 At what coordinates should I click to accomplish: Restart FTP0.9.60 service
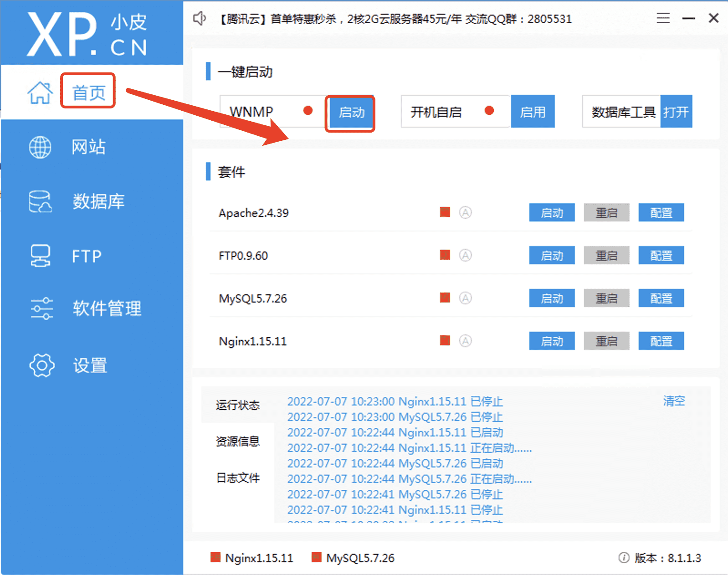tap(606, 256)
